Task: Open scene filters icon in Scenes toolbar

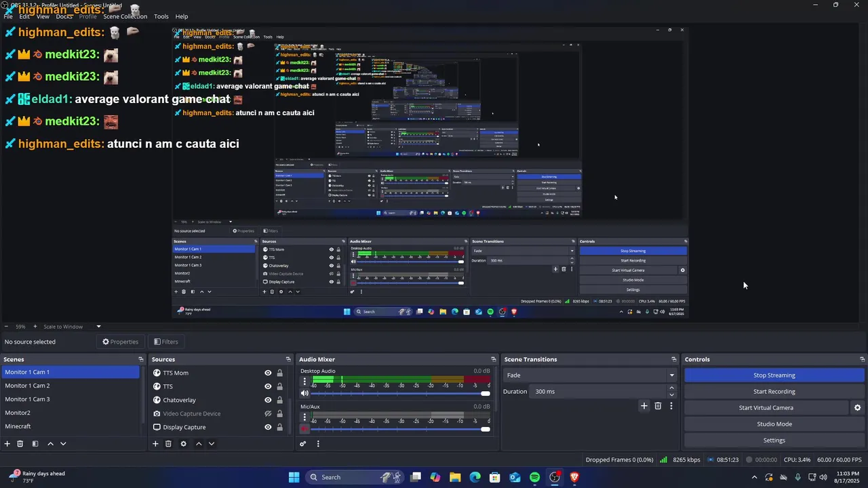Action: tap(35, 444)
